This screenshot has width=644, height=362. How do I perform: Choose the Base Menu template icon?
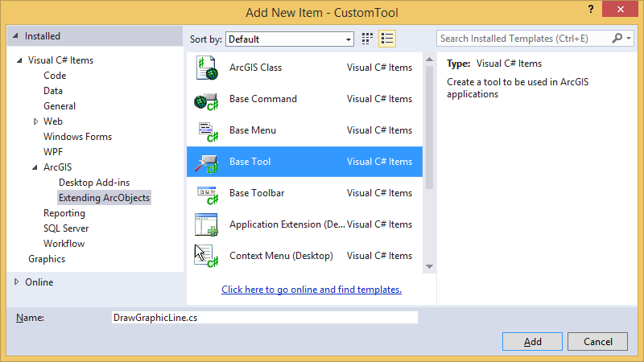tap(206, 130)
